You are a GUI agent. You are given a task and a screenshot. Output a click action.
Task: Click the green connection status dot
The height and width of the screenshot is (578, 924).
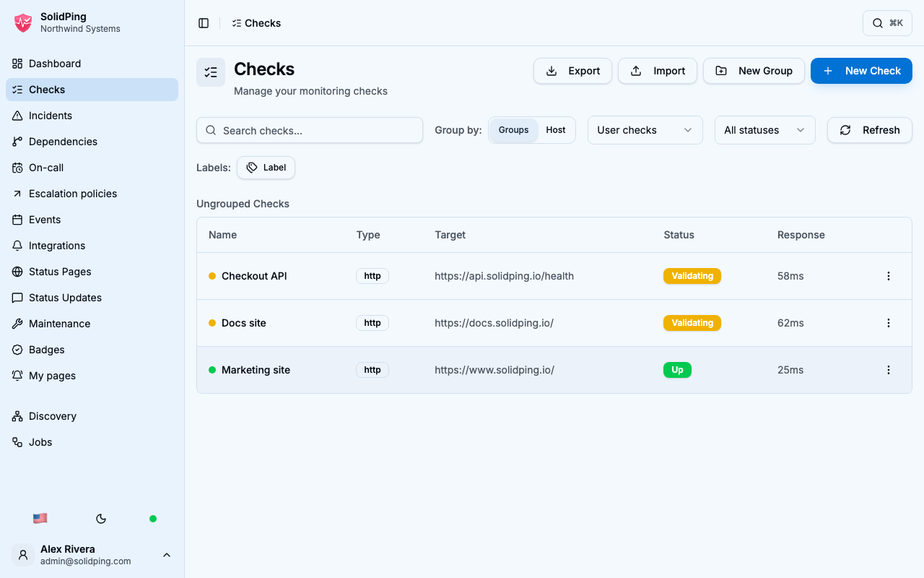153,519
